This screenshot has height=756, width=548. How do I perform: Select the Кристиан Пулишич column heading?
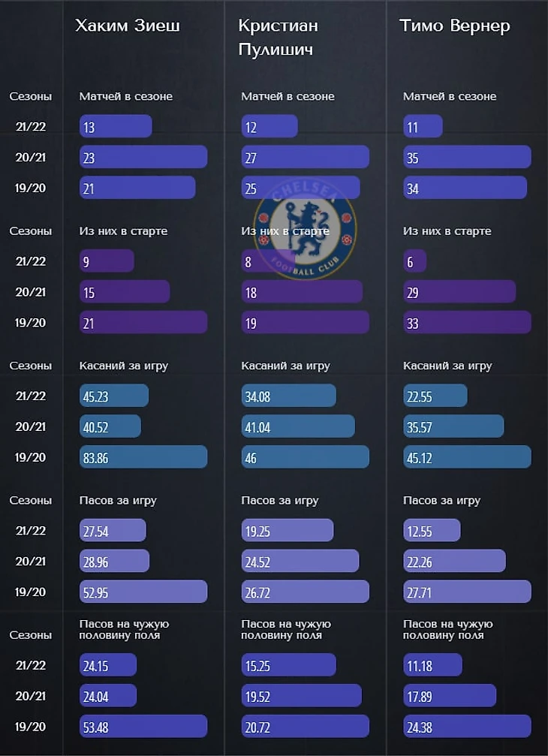pos(278,37)
